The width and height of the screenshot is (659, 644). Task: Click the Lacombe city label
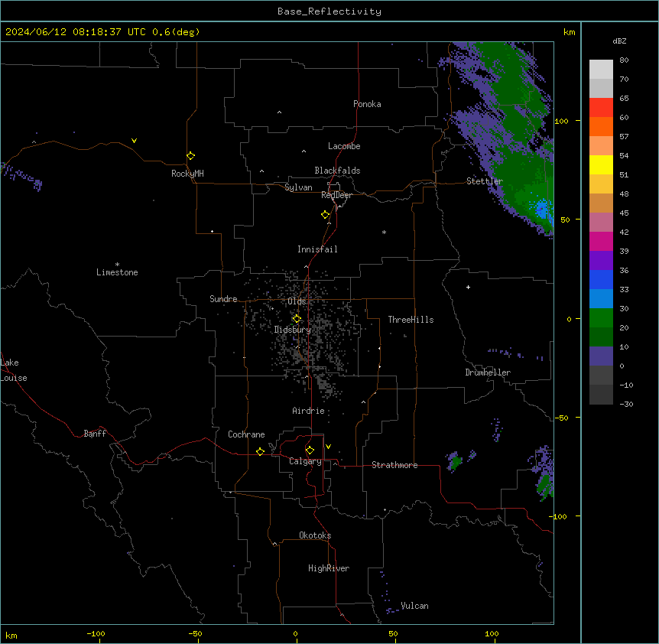pyautogui.click(x=344, y=146)
